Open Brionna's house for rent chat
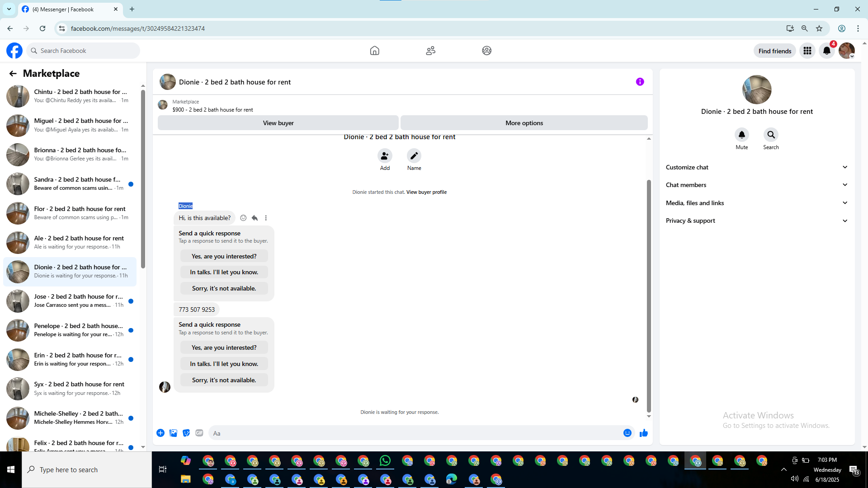 click(70, 155)
